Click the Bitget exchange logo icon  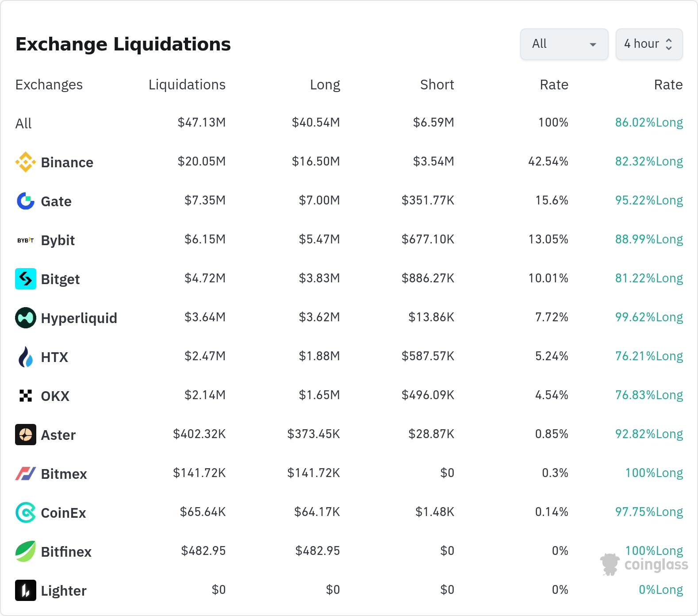26,279
